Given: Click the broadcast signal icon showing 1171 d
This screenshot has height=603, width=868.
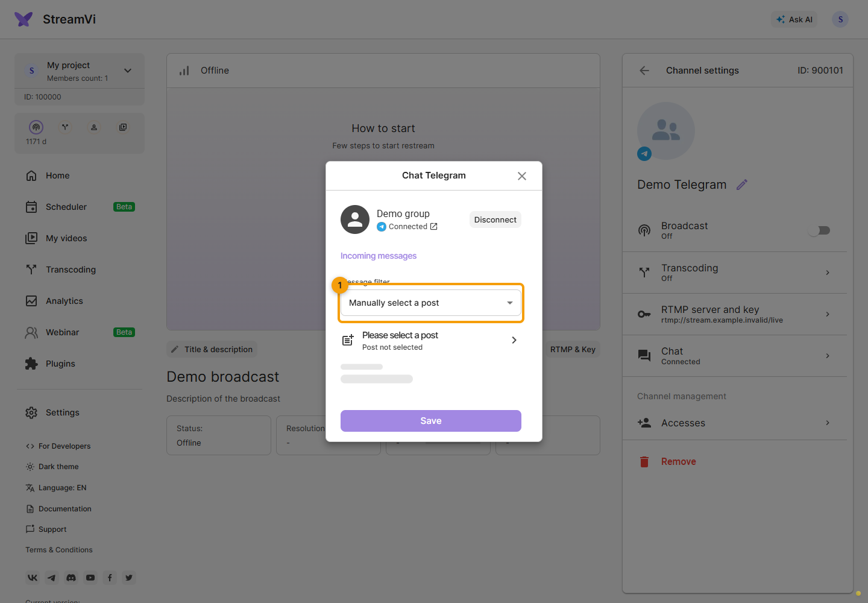Looking at the screenshot, I should (x=36, y=127).
